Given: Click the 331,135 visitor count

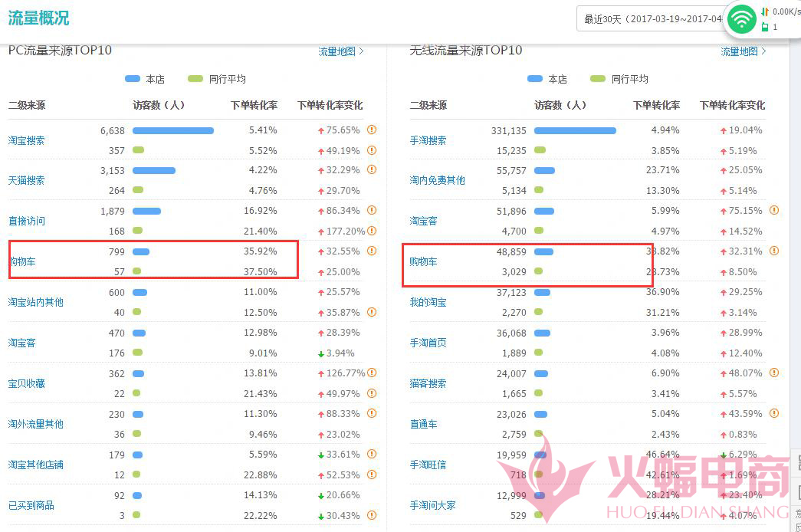Looking at the screenshot, I should click(x=509, y=131).
